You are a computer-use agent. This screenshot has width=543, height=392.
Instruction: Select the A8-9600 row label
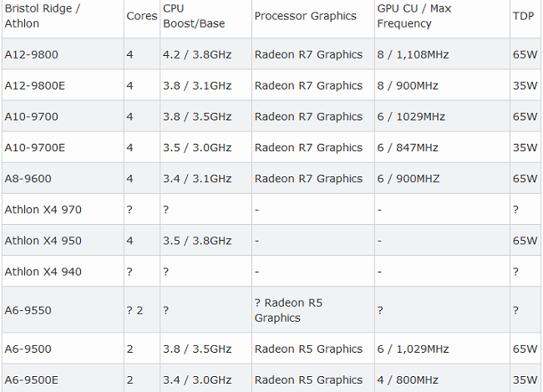coord(28,178)
